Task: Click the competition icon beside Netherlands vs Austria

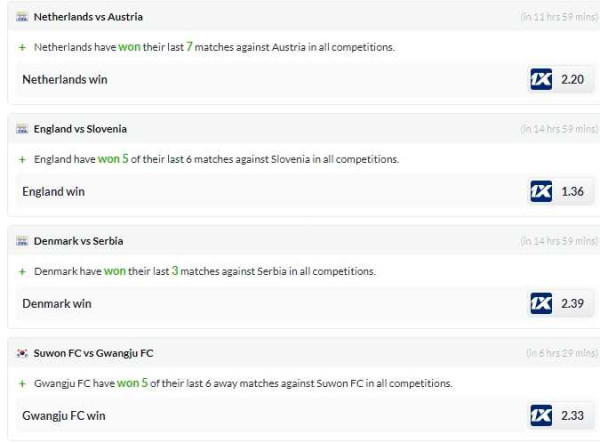Action: [22, 17]
